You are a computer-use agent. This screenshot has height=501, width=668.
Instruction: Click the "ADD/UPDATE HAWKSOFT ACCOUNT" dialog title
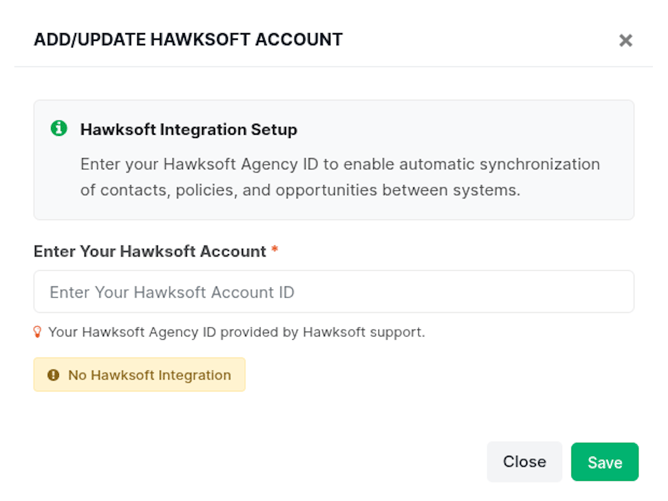pyautogui.click(x=188, y=40)
